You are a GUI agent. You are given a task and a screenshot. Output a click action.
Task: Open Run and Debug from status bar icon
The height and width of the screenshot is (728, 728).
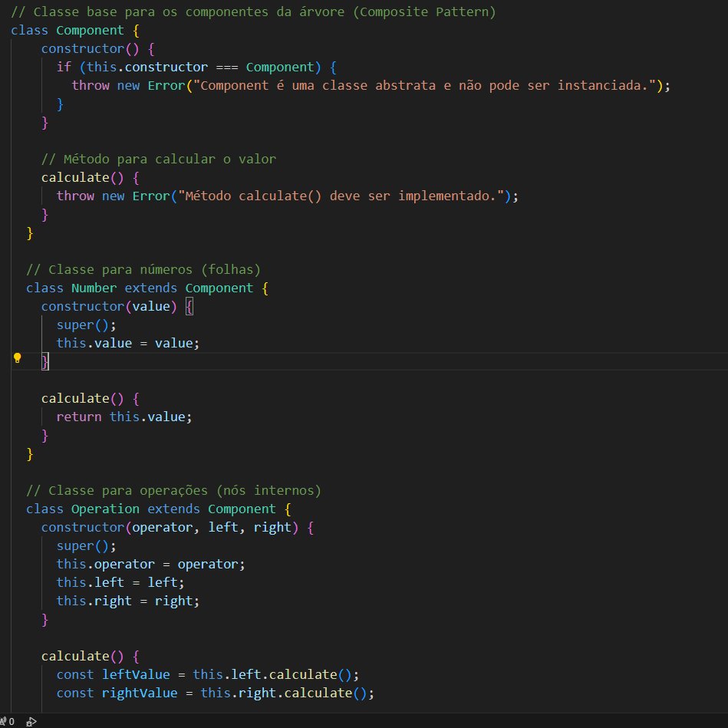click(31, 722)
